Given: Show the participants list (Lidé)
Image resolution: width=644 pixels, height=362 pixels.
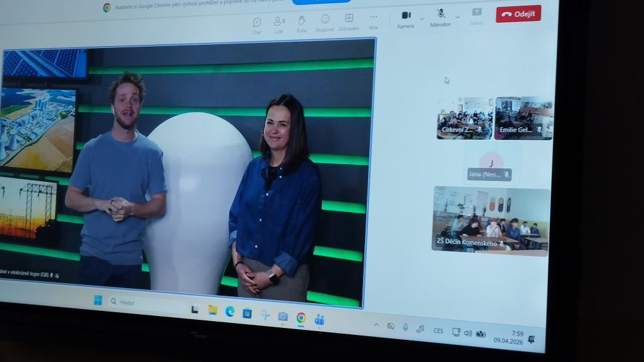Looking at the screenshot, I should [x=278, y=24].
